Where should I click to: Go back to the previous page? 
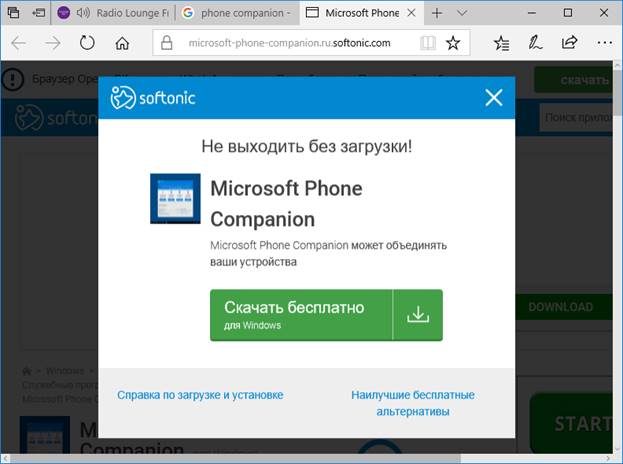tap(19, 43)
